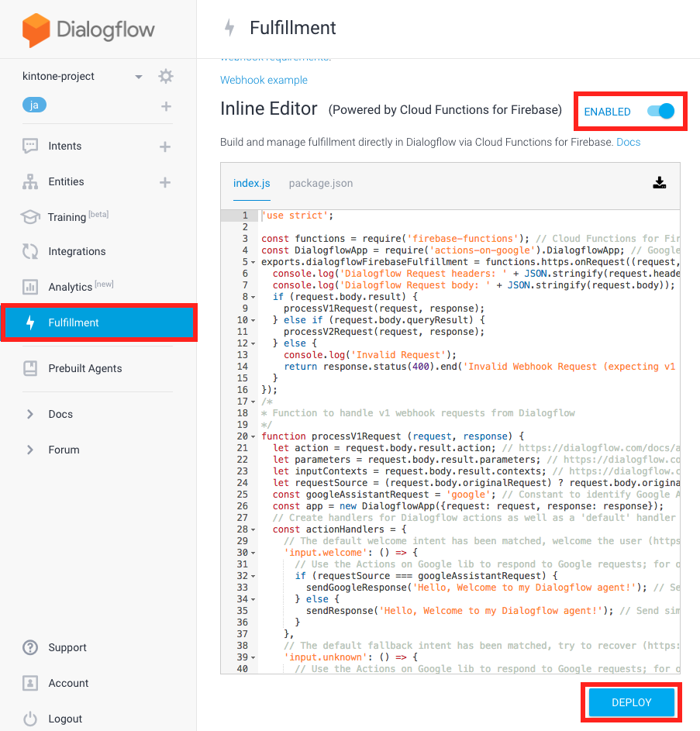This screenshot has height=731, width=700.
Task: Open the Account link
Action: (68, 683)
